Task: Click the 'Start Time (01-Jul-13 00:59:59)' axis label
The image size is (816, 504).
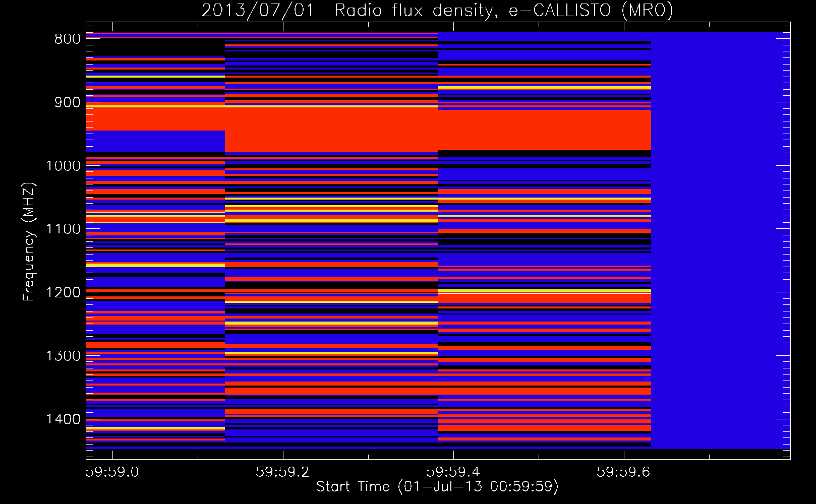Action: click(x=437, y=487)
